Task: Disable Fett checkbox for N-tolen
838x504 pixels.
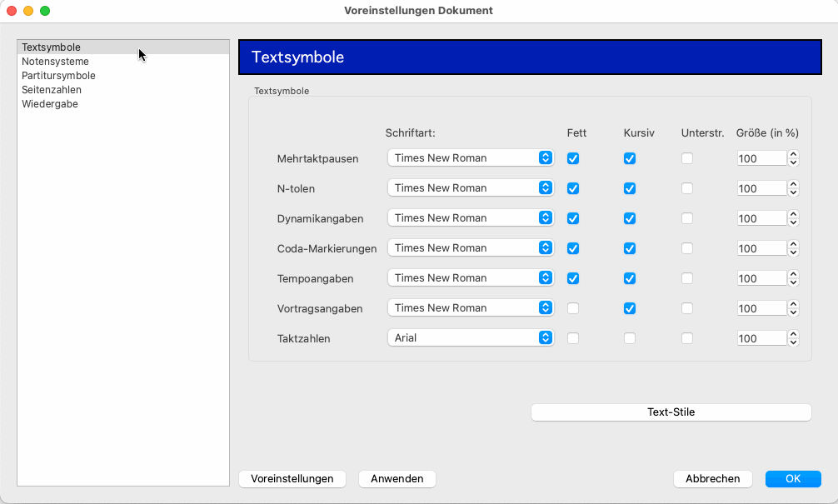Action: 573,188
